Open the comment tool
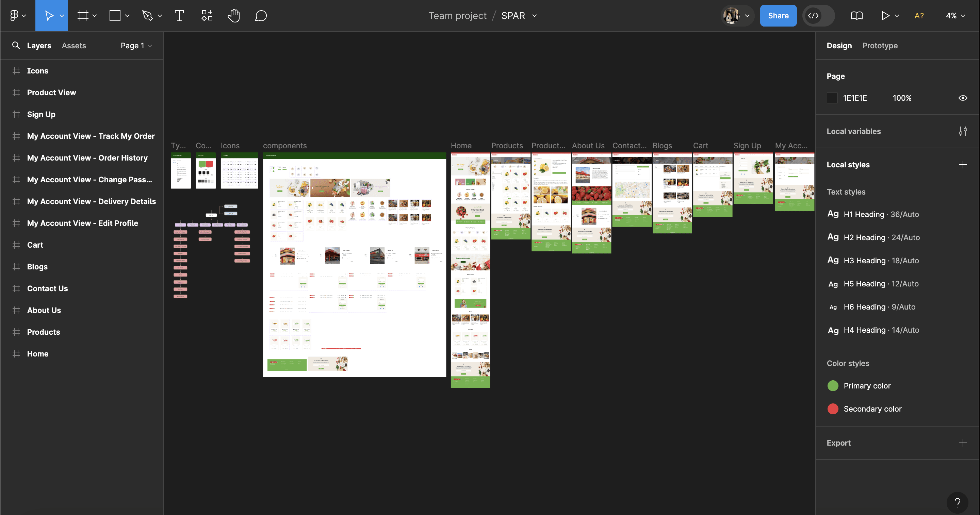The width and height of the screenshot is (980, 515). click(260, 16)
